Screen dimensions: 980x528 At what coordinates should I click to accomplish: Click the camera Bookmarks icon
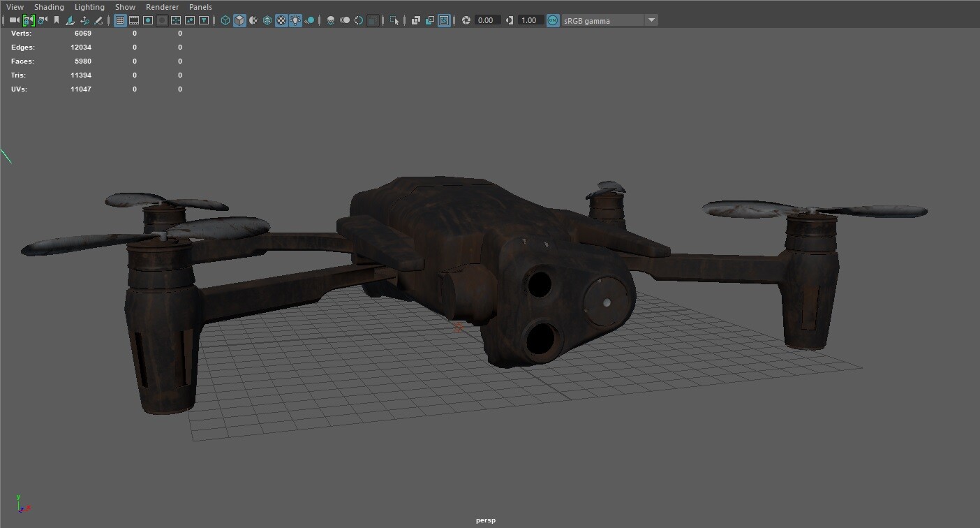tap(57, 20)
